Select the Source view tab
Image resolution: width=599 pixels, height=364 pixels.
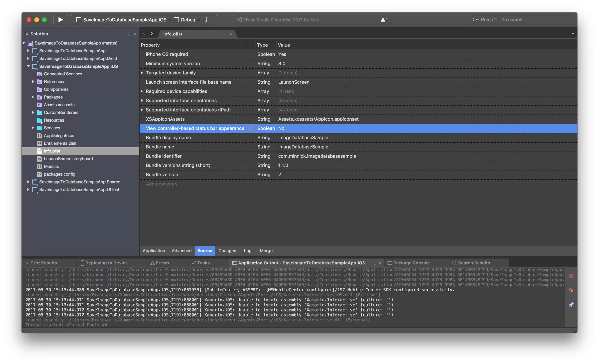coord(205,251)
